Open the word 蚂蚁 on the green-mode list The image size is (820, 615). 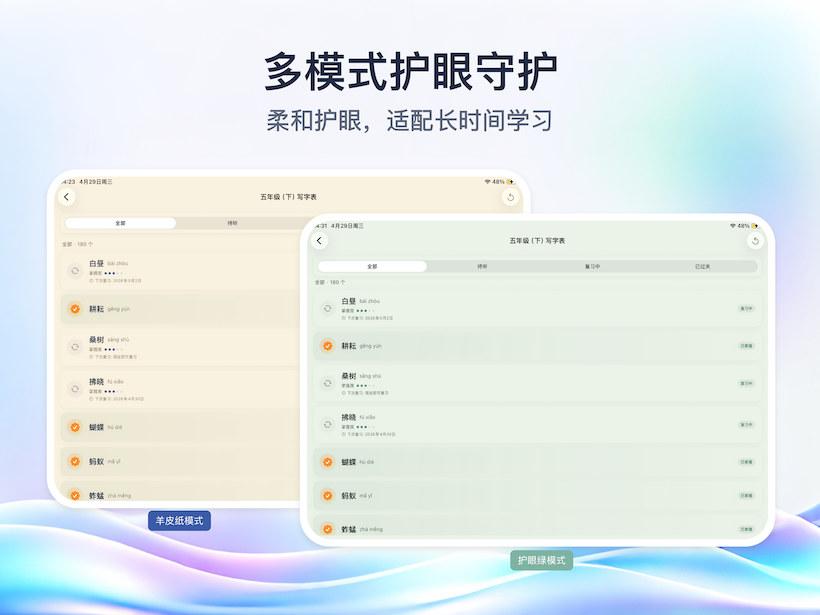tap(349, 495)
